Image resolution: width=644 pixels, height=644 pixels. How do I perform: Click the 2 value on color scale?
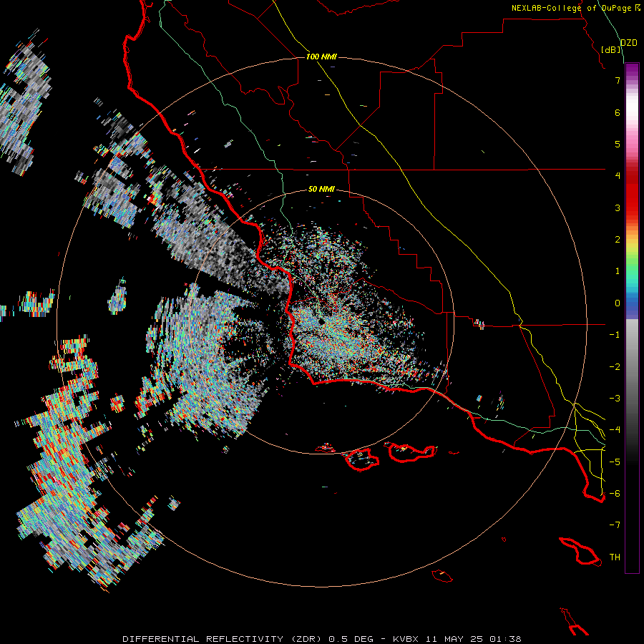618,240
